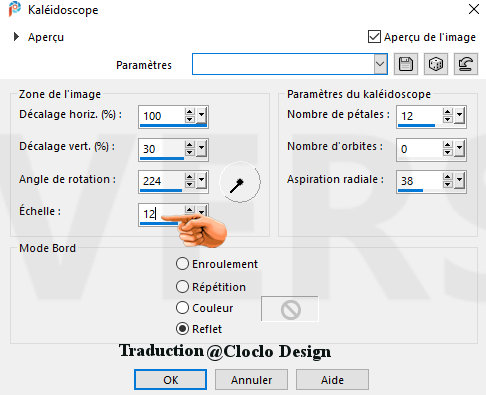Increase Décalage horiz. with up spinner arrow

[190, 112]
